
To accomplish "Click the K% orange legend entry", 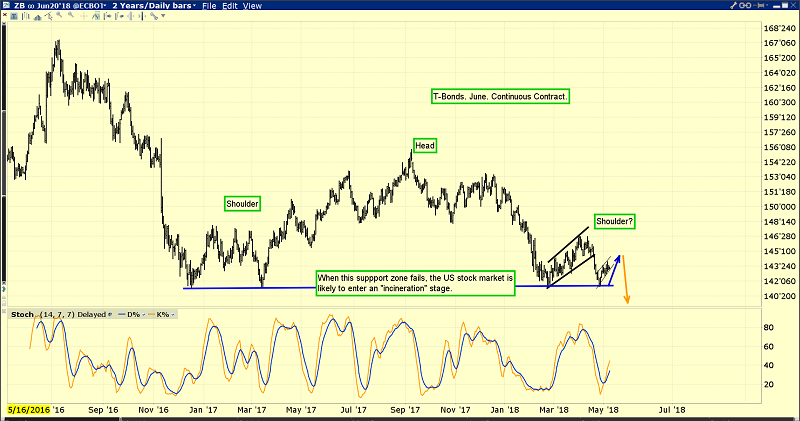I will (x=158, y=314).
